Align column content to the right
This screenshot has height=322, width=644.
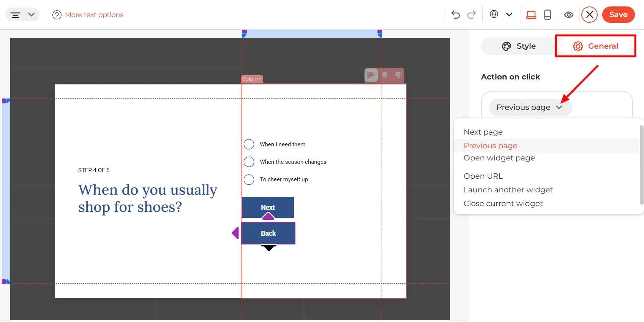[398, 75]
